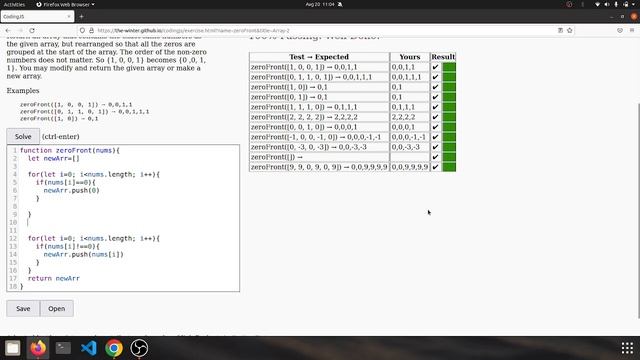640x360 pixels.
Task: Click test cell 'zeroFront([1, 1, 1, 0]) → 0,1,1,1'
Action: (x=319, y=107)
